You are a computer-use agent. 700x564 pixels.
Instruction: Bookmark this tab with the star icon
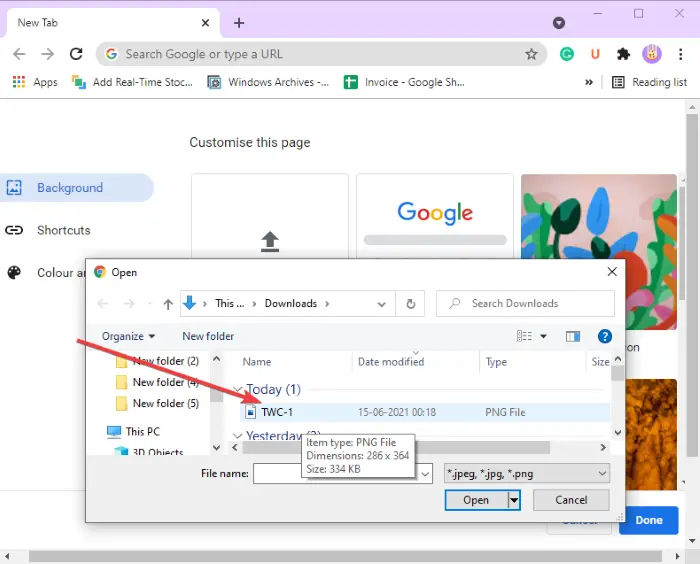(x=531, y=54)
